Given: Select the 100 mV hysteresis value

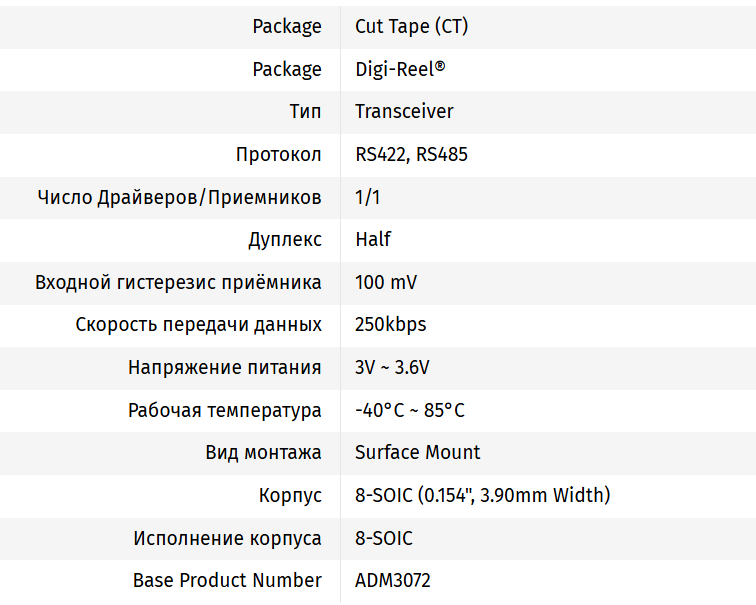Looking at the screenshot, I should (x=386, y=283).
